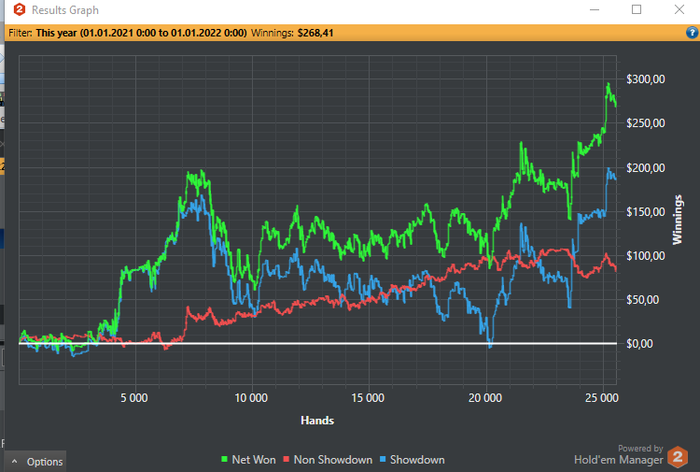The height and width of the screenshot is (472, 700).
Task: Click the $250,00 y-axis label
Action: coord(646,123)
